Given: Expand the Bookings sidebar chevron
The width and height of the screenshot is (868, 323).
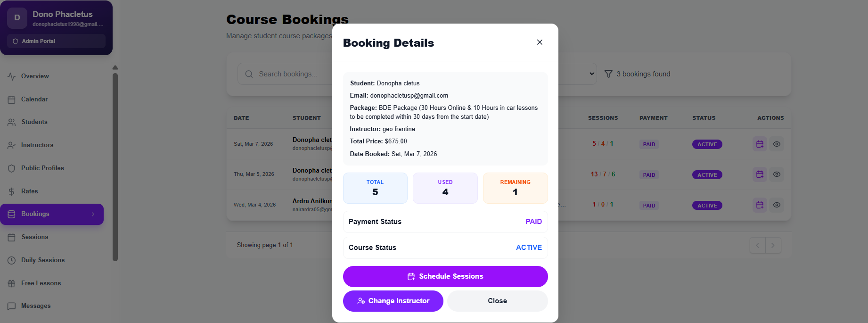Looking at the screenshot, I should click(x=93, y=214).
